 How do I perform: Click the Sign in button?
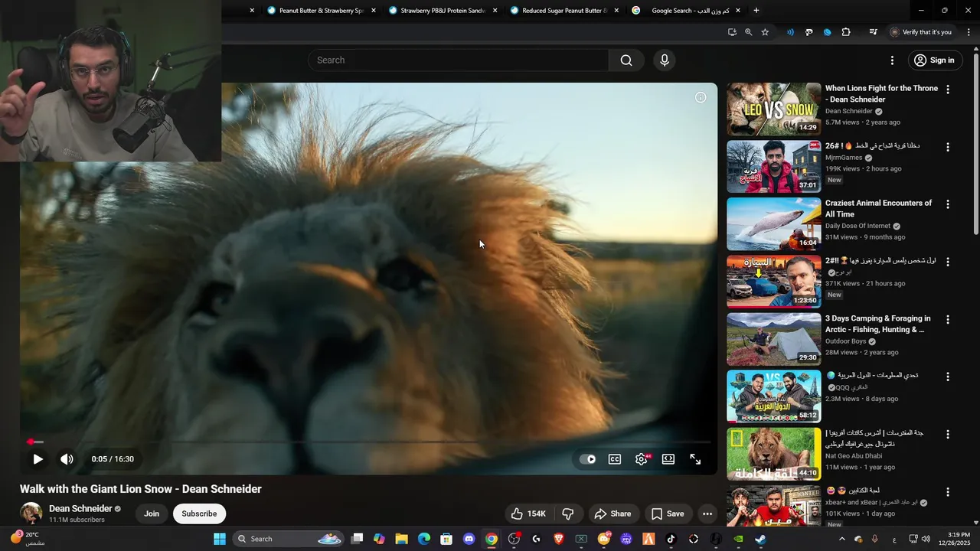935,60
